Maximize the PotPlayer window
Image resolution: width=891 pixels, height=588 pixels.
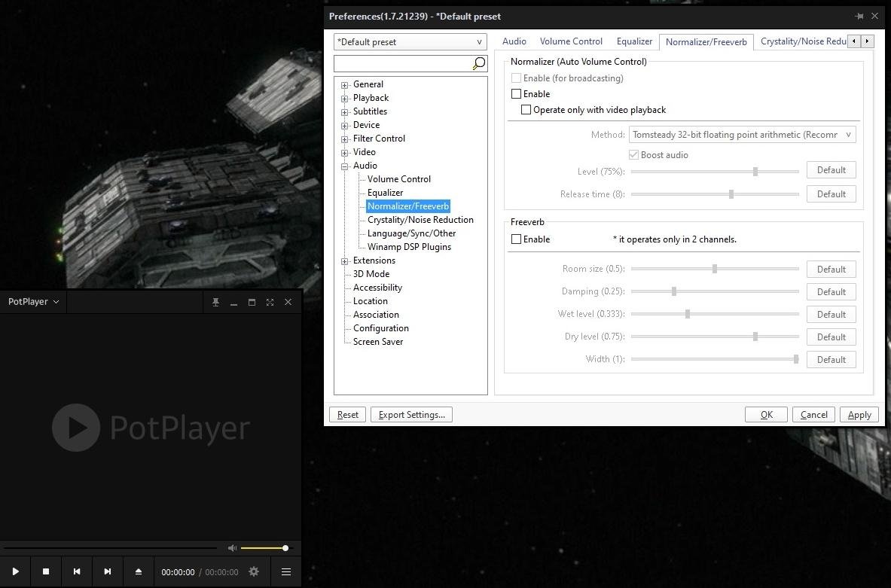(252, 302)
